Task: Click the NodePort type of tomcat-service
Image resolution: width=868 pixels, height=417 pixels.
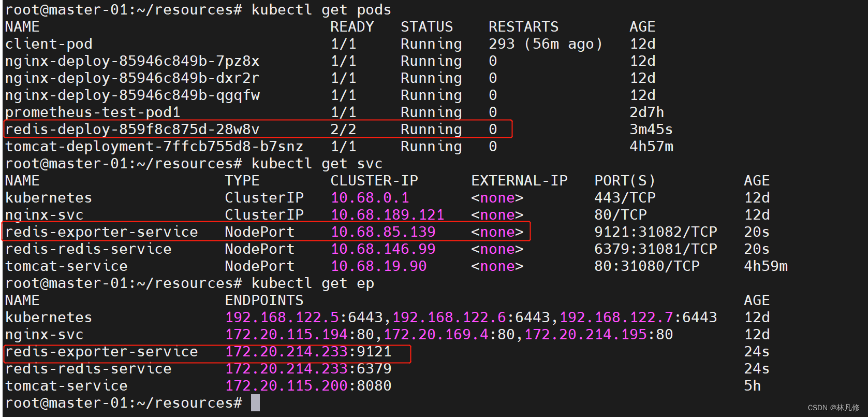Action: click(259, 266)
